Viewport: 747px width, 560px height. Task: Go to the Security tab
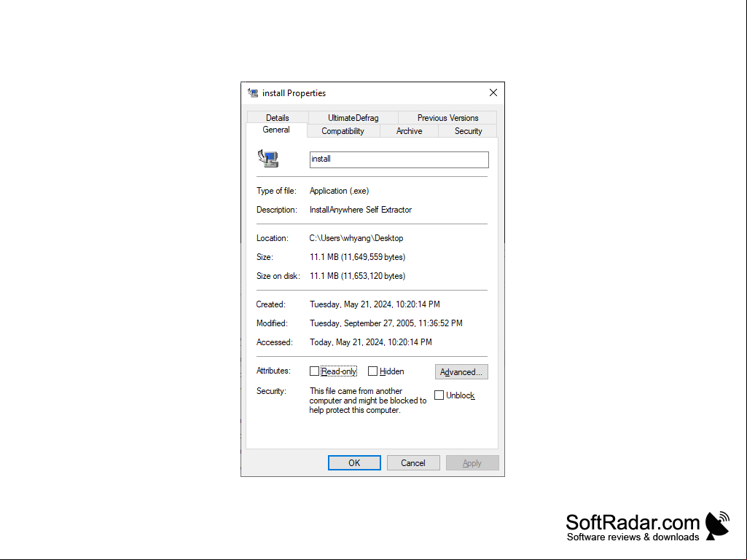pyautogui.click(x=468, y=131)
